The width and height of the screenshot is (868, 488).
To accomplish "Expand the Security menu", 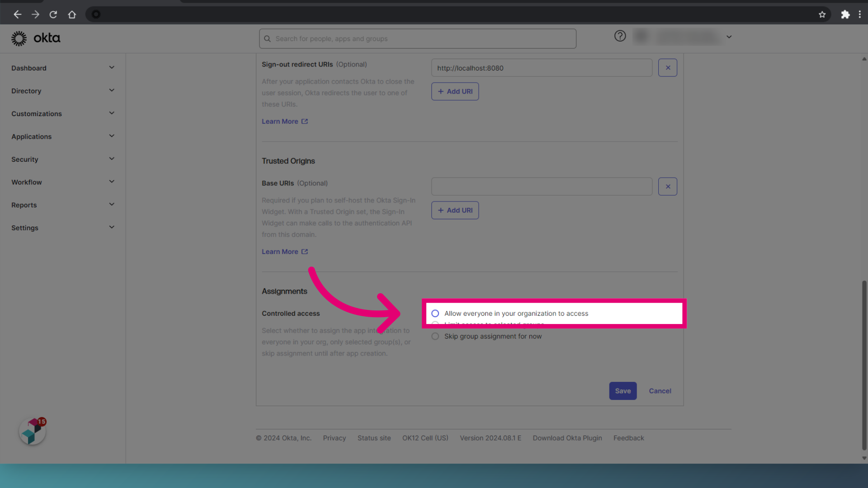I will click(63, 159).
